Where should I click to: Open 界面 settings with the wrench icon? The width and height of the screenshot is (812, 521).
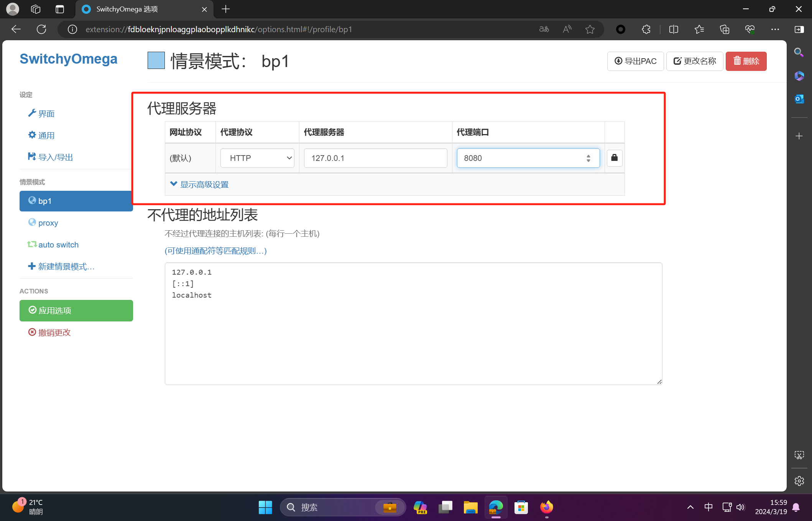[x=32, y=113]
